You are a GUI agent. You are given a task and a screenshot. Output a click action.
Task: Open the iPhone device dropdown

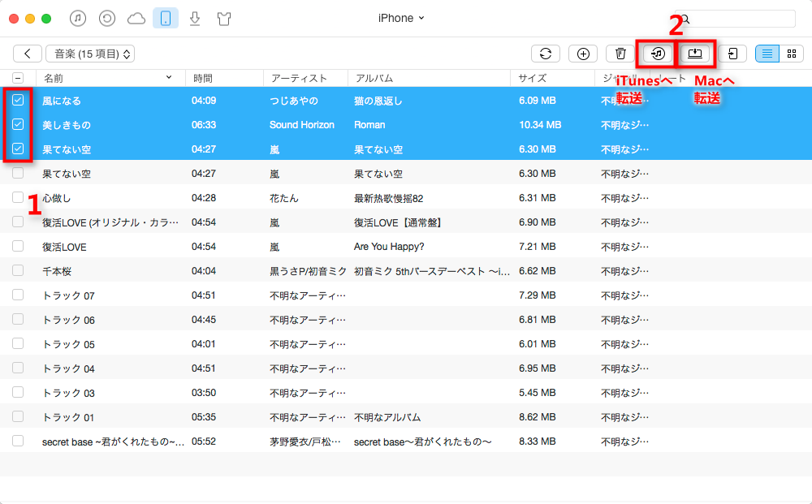(401, 18)
